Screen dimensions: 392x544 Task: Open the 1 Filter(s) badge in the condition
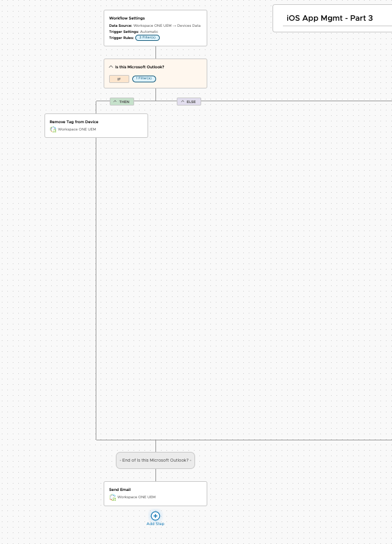tap(144, 79)
